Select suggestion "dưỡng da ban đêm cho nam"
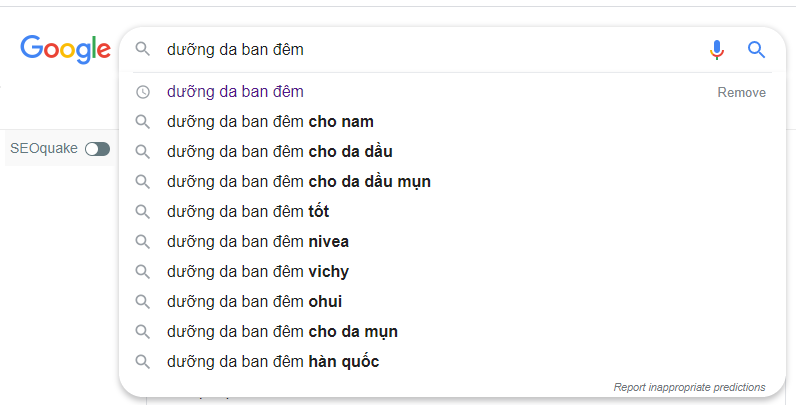The width and height of the screenshot is (796, 405). coord(270,122)
